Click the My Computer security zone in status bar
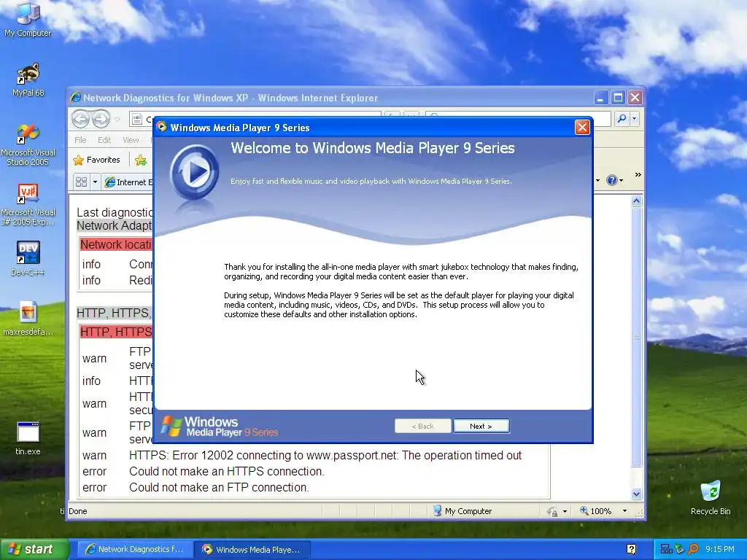 [x=462, y=511]
